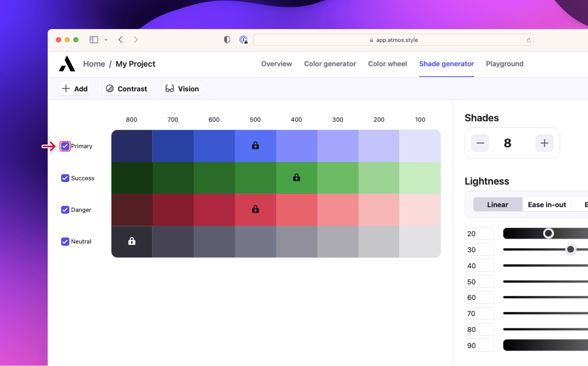Open the Playground tab
588x366 pixels.
504,64
